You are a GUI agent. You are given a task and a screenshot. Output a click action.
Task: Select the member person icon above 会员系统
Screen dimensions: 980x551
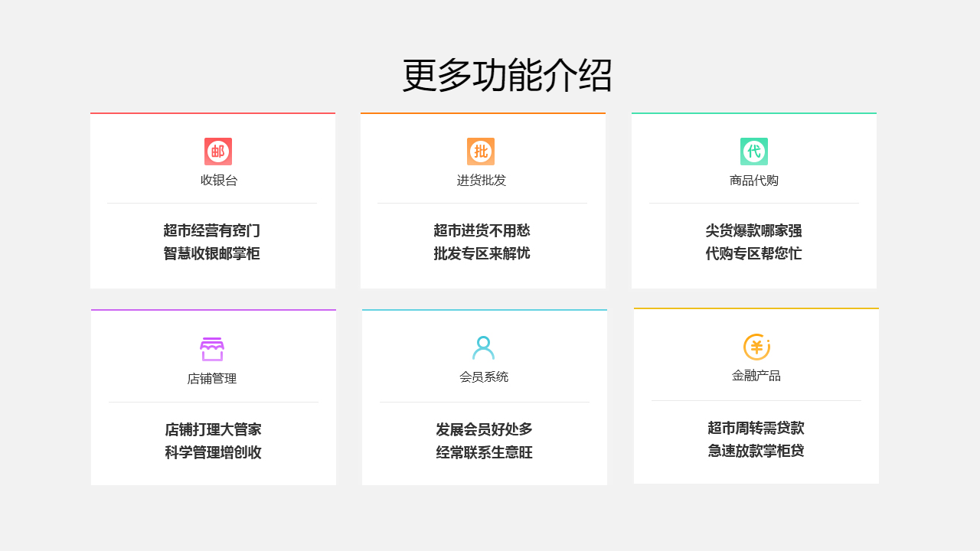point(483,348)
